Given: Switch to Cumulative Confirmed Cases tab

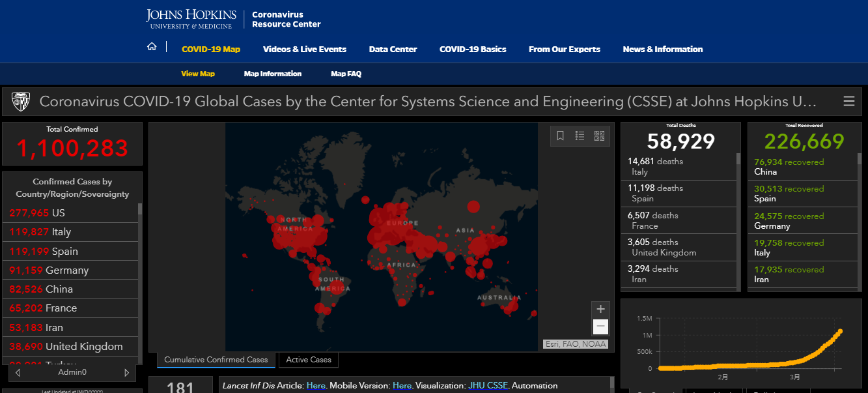Looking at the screenshot, I should coord(216,360).
